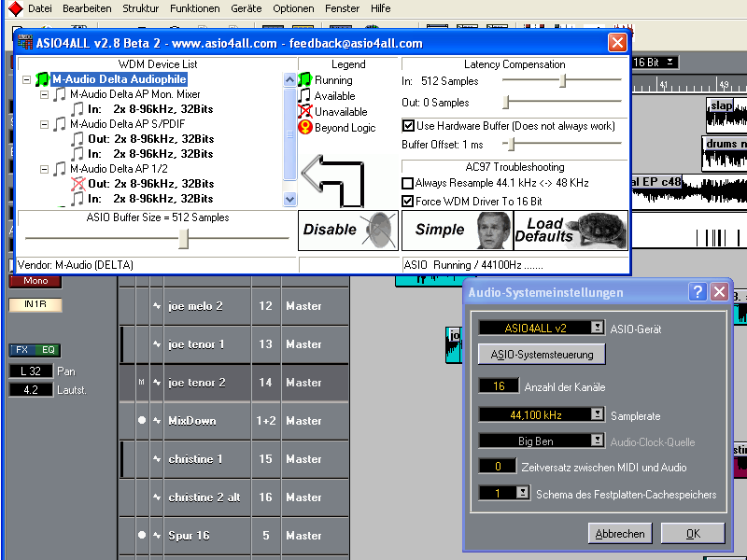
Task: Click the Buffer Offset slider handle
Action: point(511,144)
